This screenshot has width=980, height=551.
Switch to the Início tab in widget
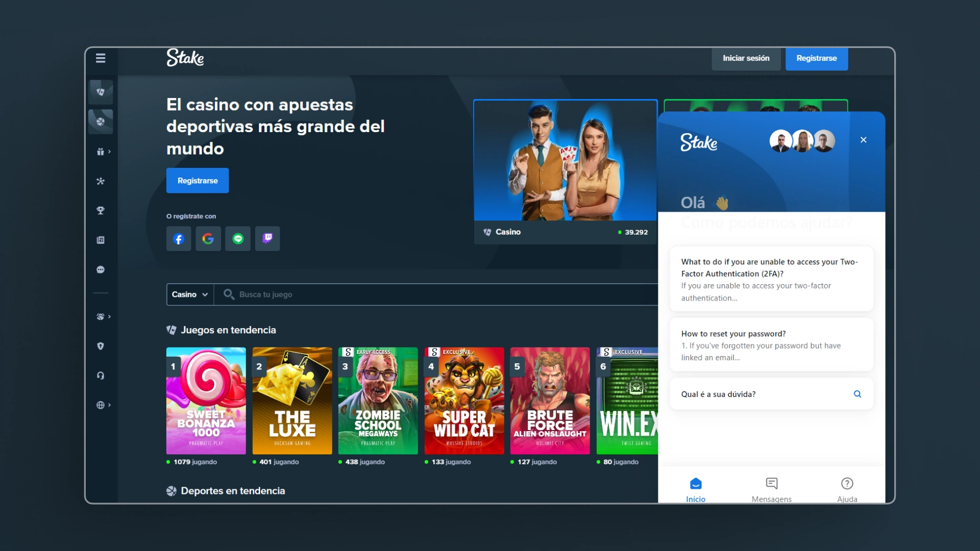[x=696, y=490]
